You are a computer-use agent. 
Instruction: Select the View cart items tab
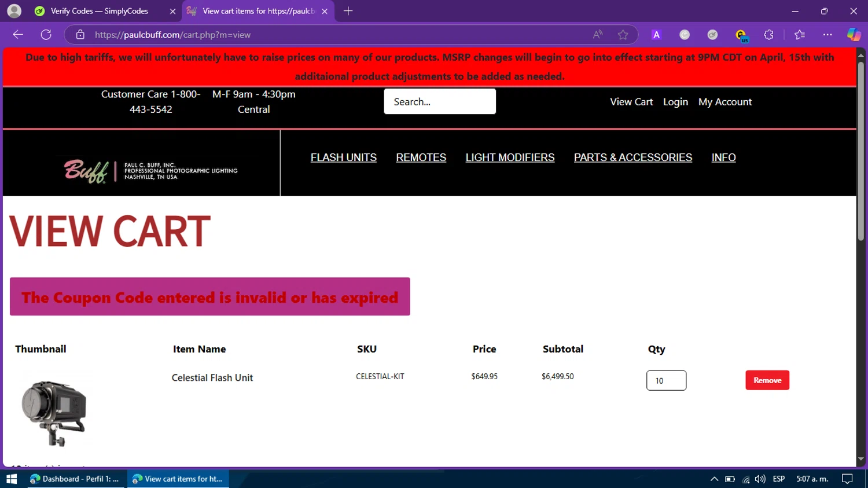[x=258, y=11]
